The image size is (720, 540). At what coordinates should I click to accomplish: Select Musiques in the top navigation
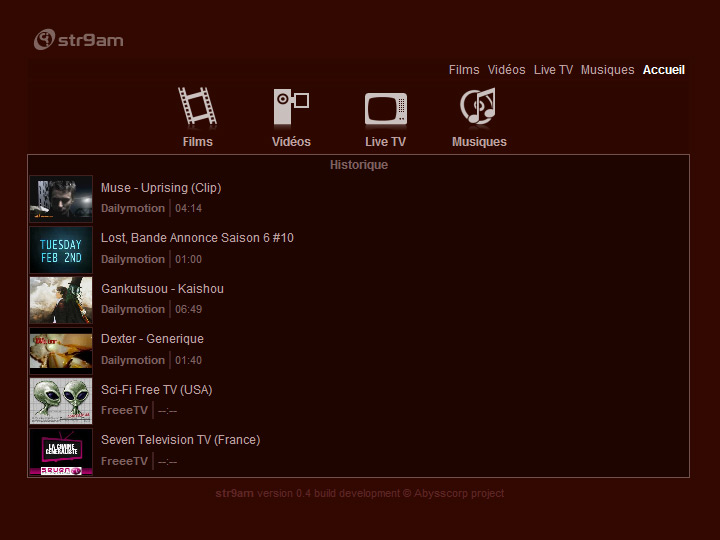608,70
